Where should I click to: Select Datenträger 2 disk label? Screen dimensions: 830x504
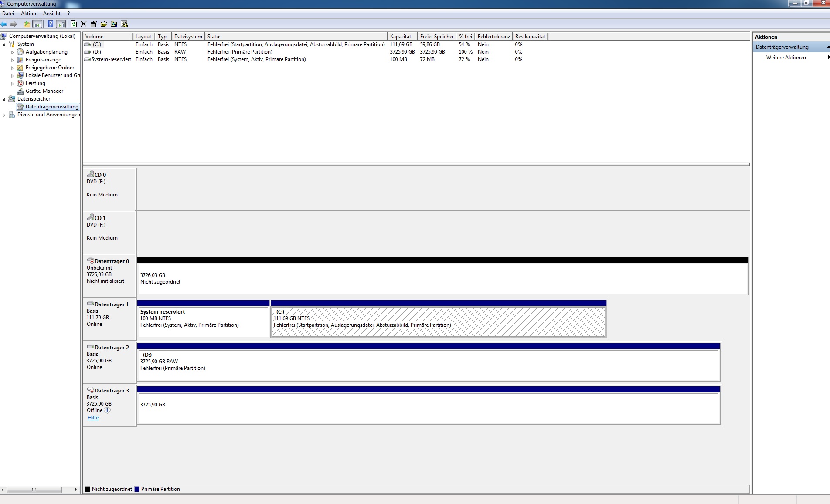click(x=109, y=362)
